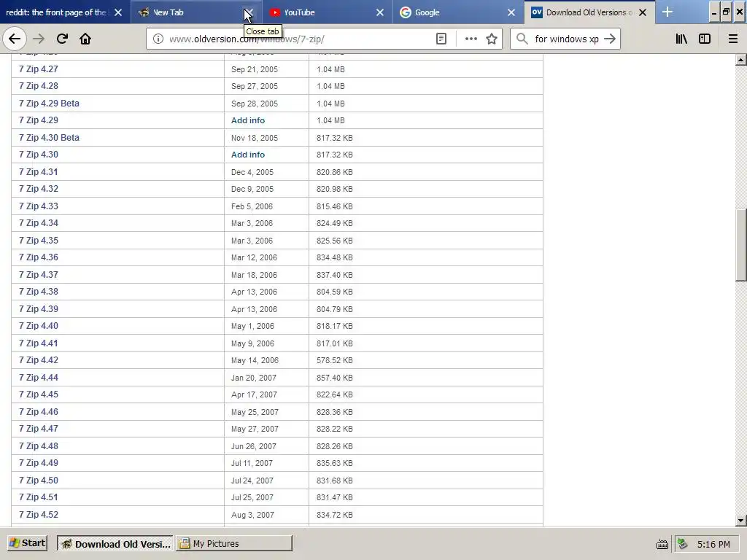This screenshot has width=747, height=560.
Task: Open the 7 Zip 4.42 link
Action: [39, 360]
